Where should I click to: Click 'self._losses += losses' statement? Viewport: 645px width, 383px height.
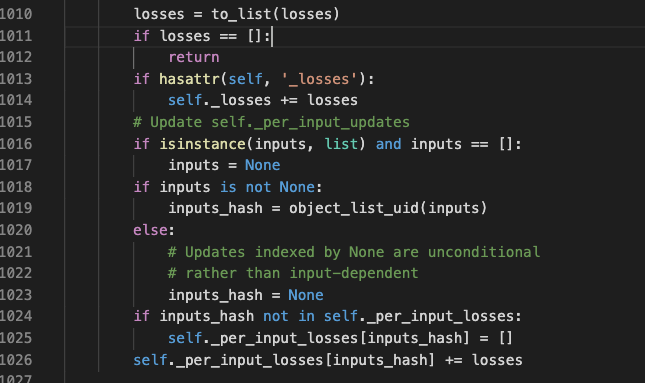tap(263, 100)
